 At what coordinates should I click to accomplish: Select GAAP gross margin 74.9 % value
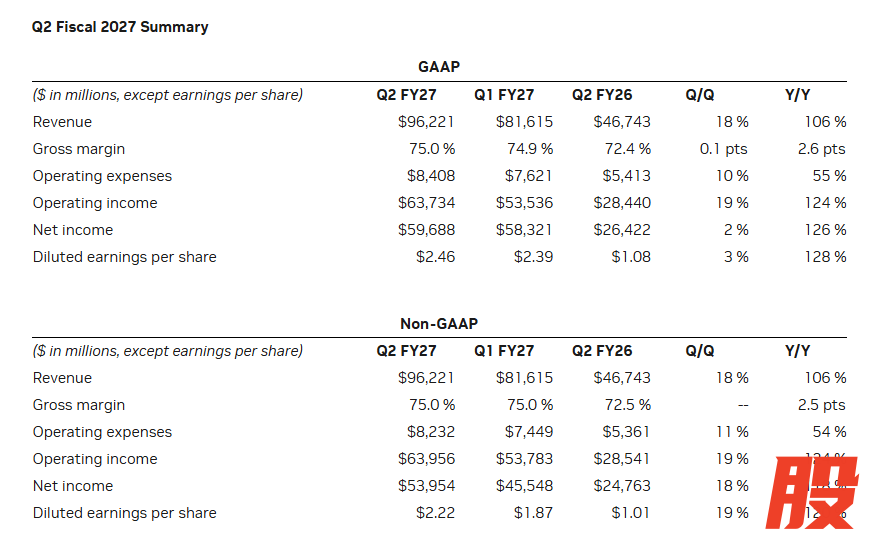[x=530, y=148]
